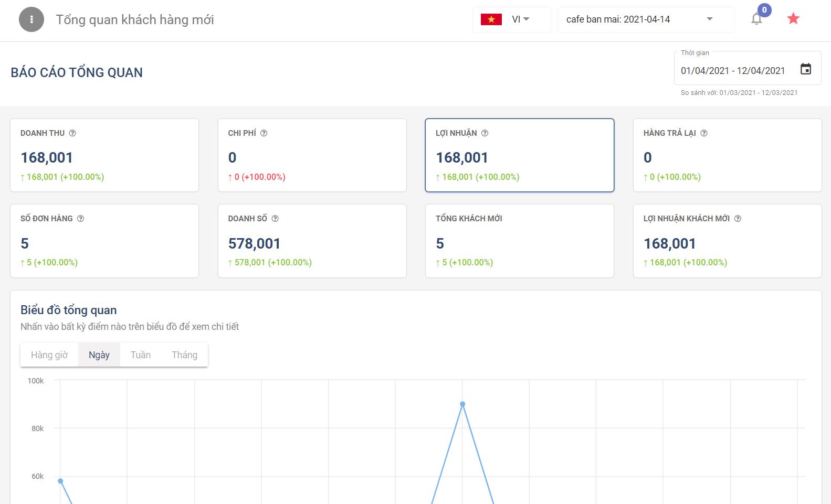Click help icon next to CHI PHÍ

[x=264, y=133]
